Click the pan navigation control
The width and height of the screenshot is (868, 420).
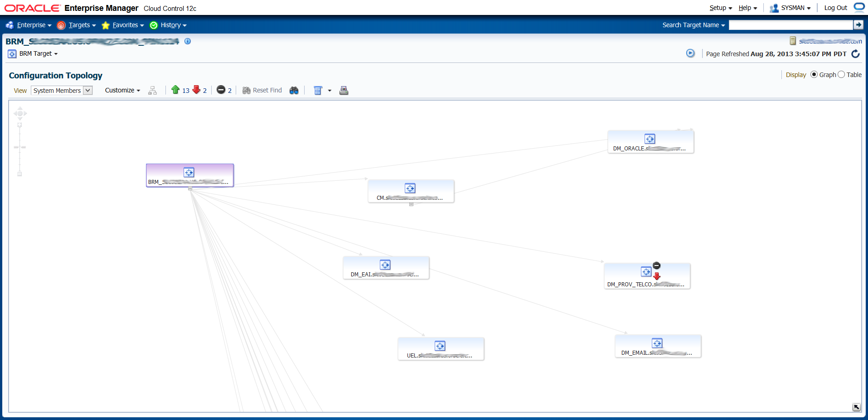pos(20,113)
